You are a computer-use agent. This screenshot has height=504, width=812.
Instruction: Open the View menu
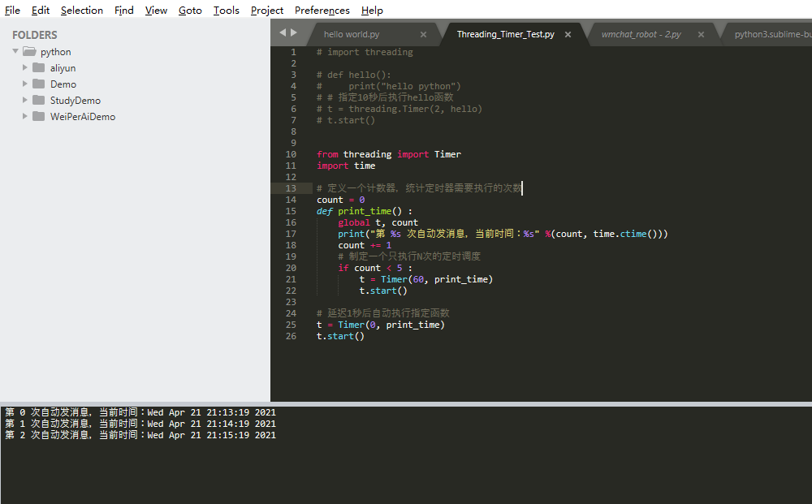[x=156, y=11]
